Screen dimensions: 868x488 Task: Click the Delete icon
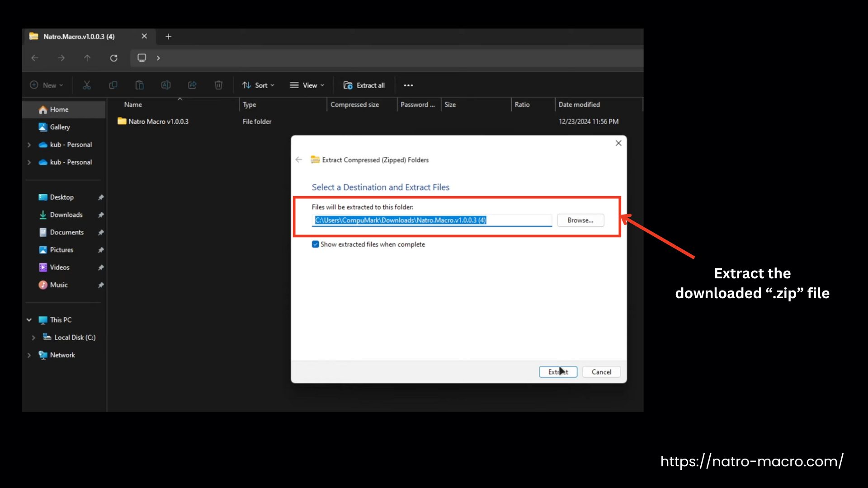tap(218, 85)
